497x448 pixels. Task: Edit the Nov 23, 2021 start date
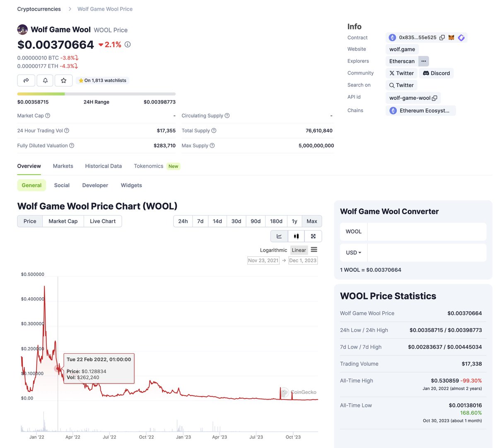click(263, 260)
